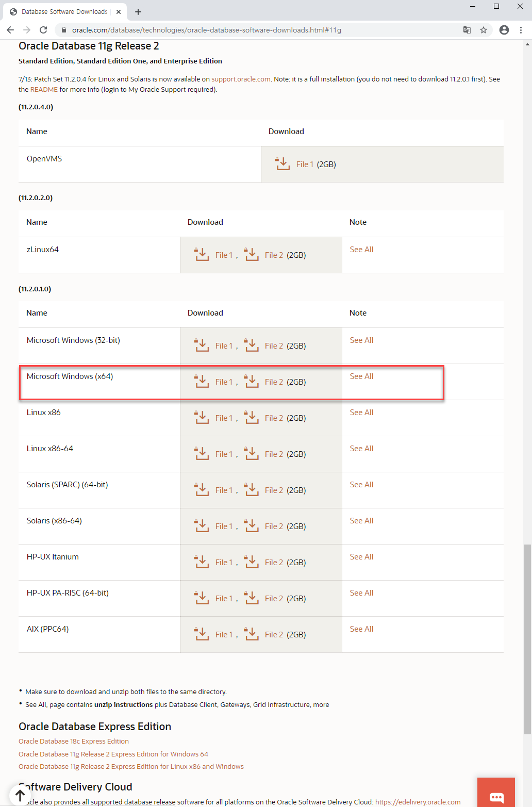Open See All for HP-UX PA-RISC (64-bit)
532x807 pixels.
click(361, 593)
